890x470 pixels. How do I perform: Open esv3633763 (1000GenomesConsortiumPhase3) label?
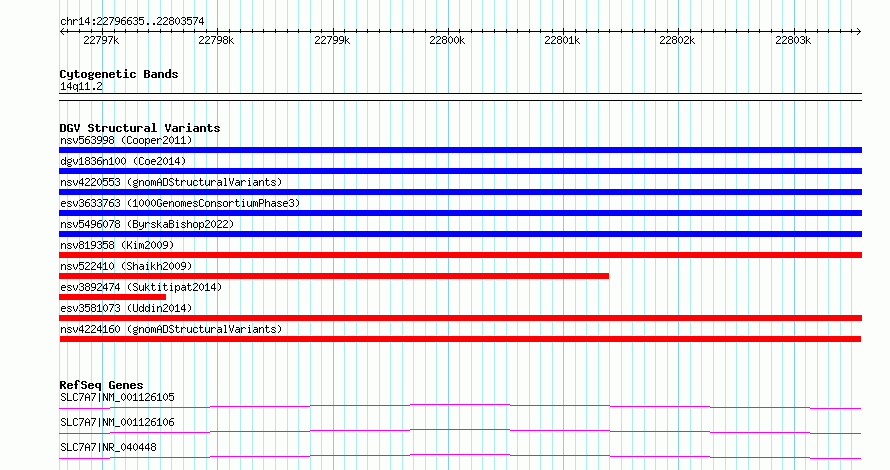tap(180, 203)
